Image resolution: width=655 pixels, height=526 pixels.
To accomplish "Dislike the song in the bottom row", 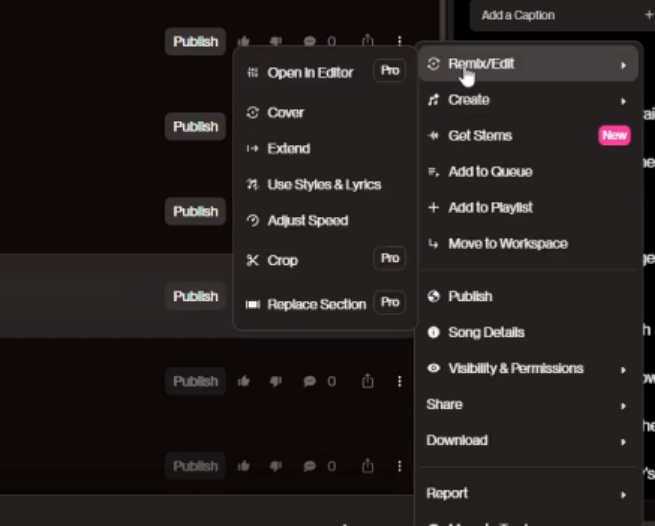I will point(276,466).
